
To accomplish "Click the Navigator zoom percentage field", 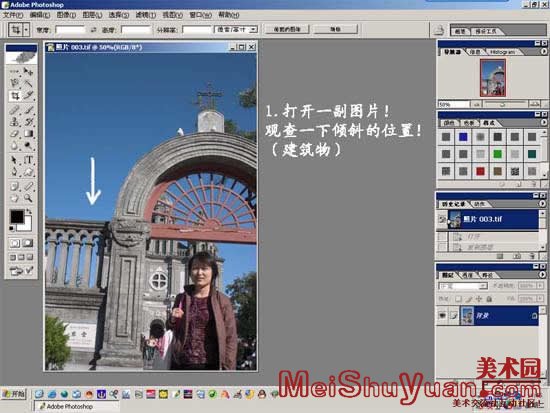I will click(x=454, y=104).
